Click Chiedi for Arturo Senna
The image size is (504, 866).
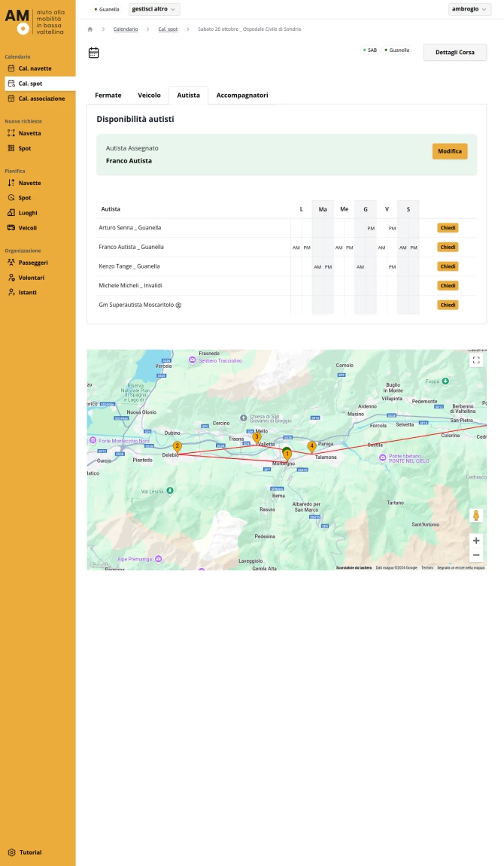448,228
